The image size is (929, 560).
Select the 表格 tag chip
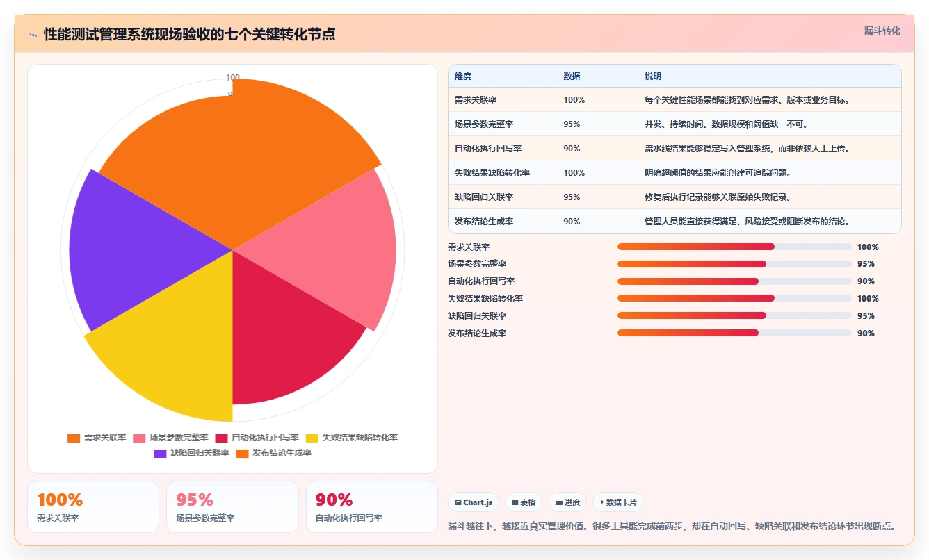point(524,502)
